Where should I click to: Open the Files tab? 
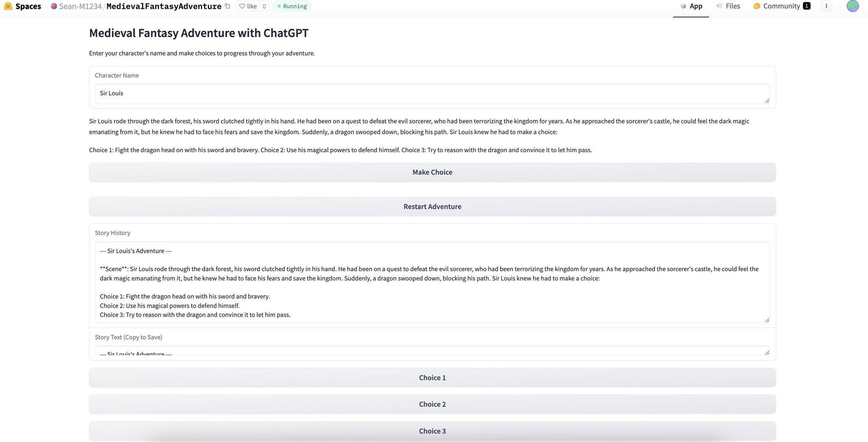click(x=728, y=6)
